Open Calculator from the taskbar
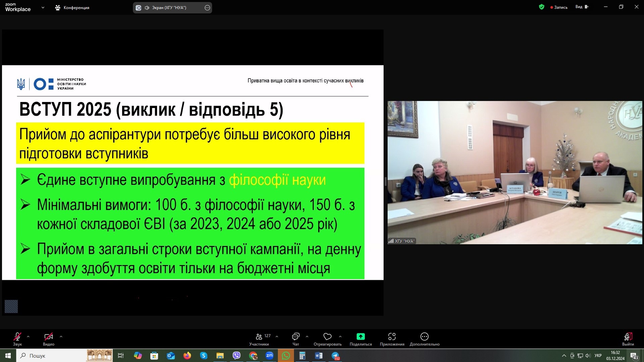644x362 pixels. click(302, 356)
